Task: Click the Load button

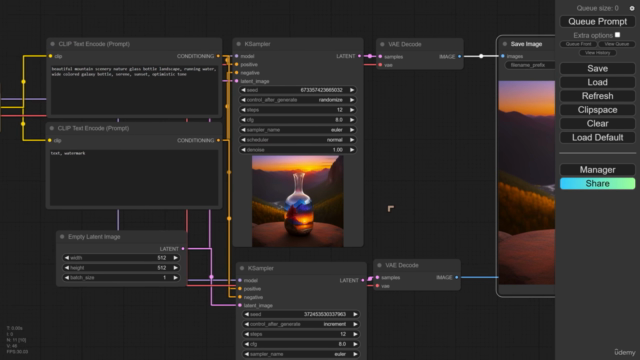Action: tap(598, 82)
